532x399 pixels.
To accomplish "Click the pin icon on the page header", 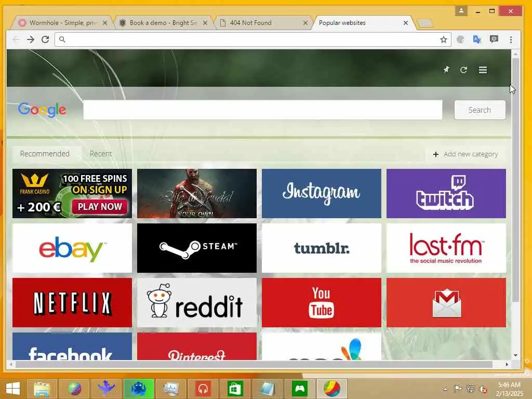I will click(446, 70).
